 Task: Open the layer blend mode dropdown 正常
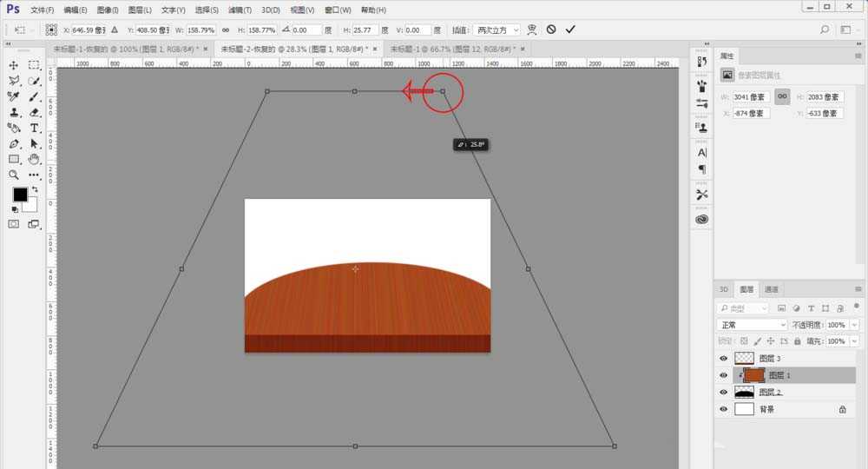click(752, 325)
